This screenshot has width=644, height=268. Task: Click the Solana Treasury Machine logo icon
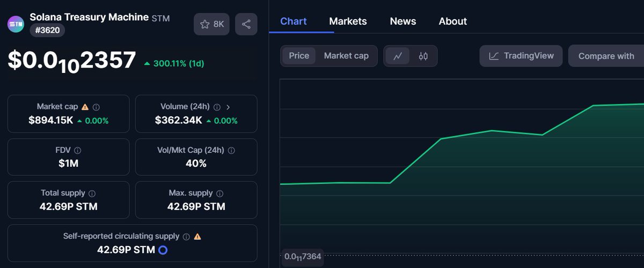(x=16, y=24)
